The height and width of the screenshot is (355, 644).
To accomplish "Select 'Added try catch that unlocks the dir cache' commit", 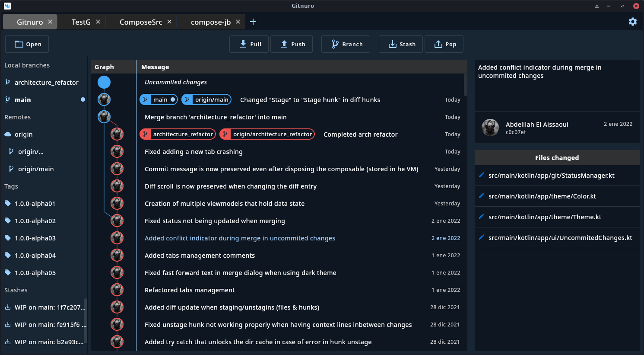I will 279,342.
